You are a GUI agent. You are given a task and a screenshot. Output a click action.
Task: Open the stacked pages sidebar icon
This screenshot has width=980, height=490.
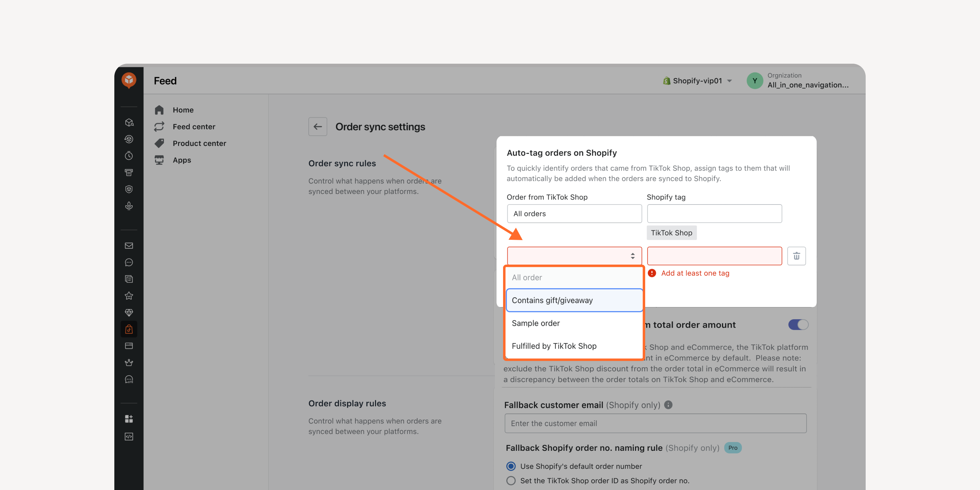[129, 279]
